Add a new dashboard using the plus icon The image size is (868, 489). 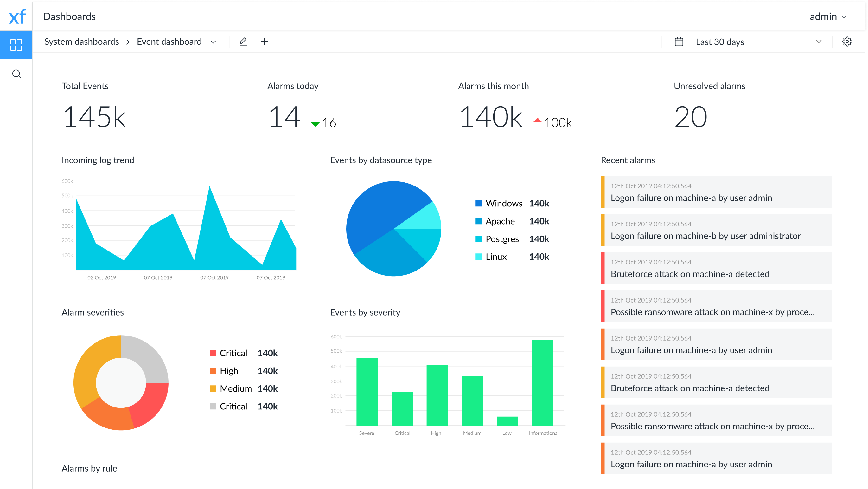[264, 42]
